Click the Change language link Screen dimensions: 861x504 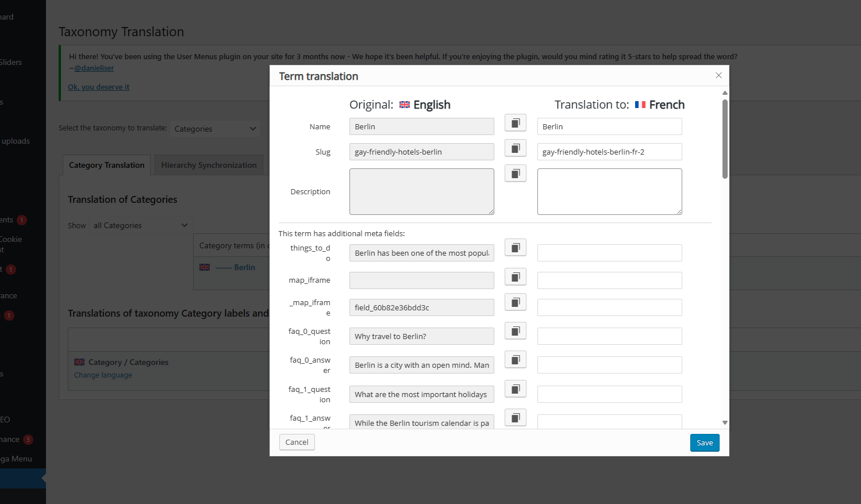(103, 375)
